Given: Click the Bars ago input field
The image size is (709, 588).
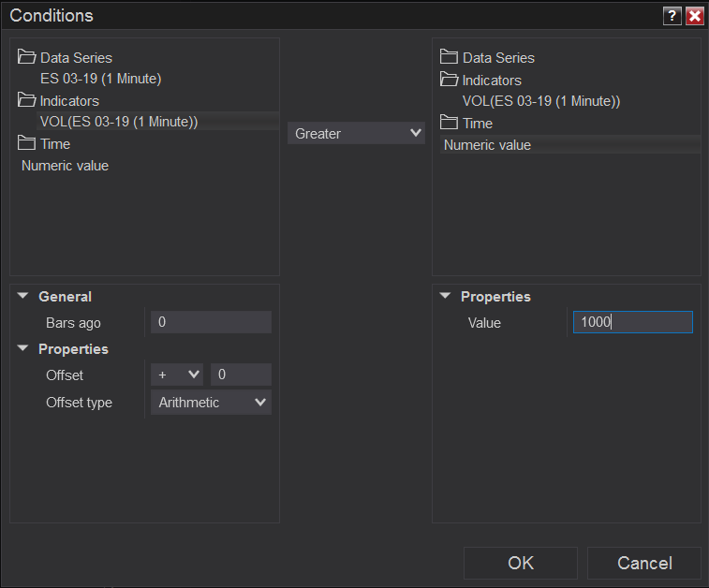Looking at the screenshot, I should pos(211,322).
